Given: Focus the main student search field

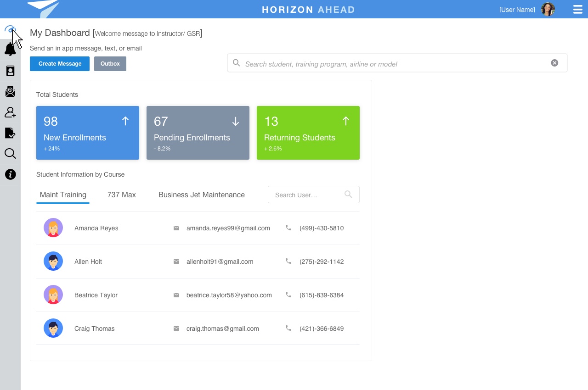Looking at the screenshot, I should click(397, 63).
